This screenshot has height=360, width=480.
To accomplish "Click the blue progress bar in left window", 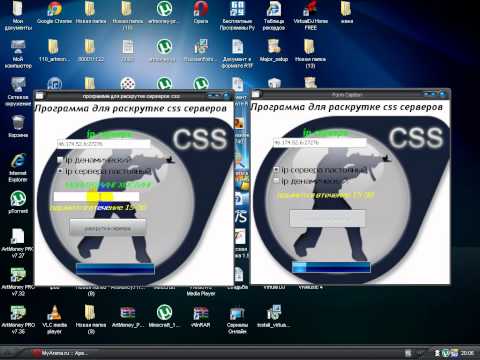I will tap(115, 269).
